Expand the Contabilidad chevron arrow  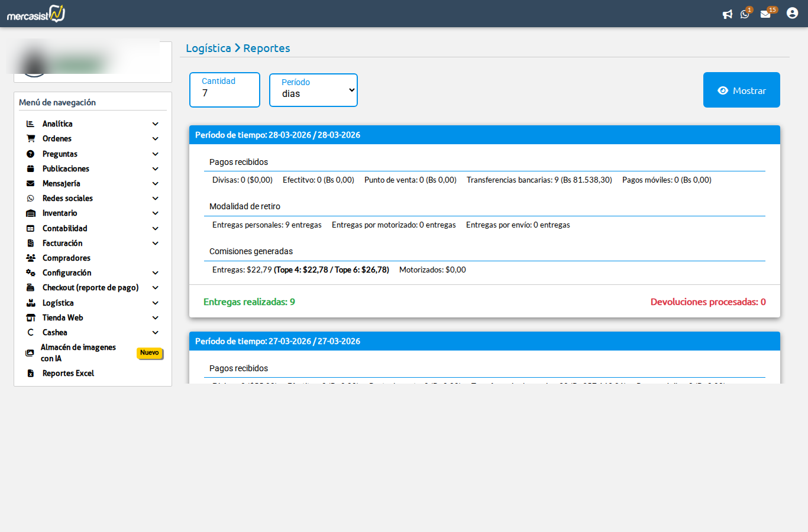(x=156, y=229)
